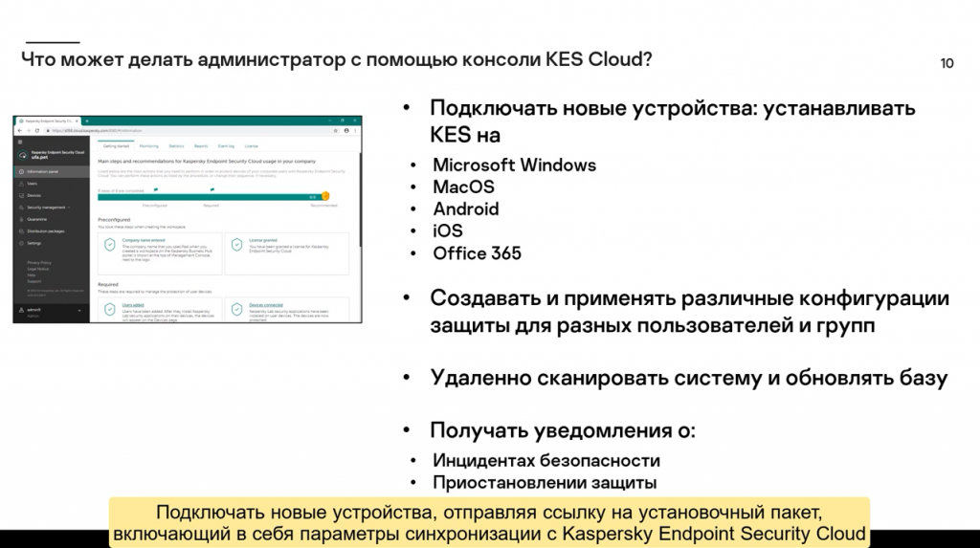Screen dimensions: 980x548
Task: Click the Distribution packages sidebar icon
Action: coord(21,231)
